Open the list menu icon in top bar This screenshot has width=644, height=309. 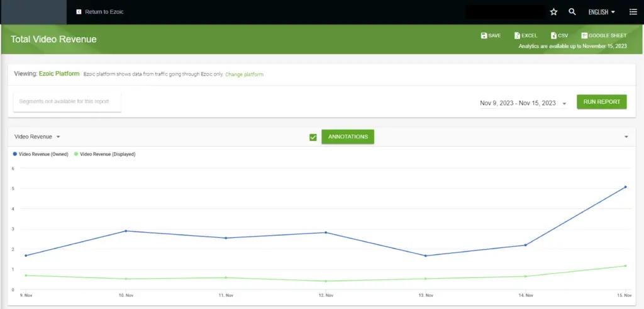point(633,12)
